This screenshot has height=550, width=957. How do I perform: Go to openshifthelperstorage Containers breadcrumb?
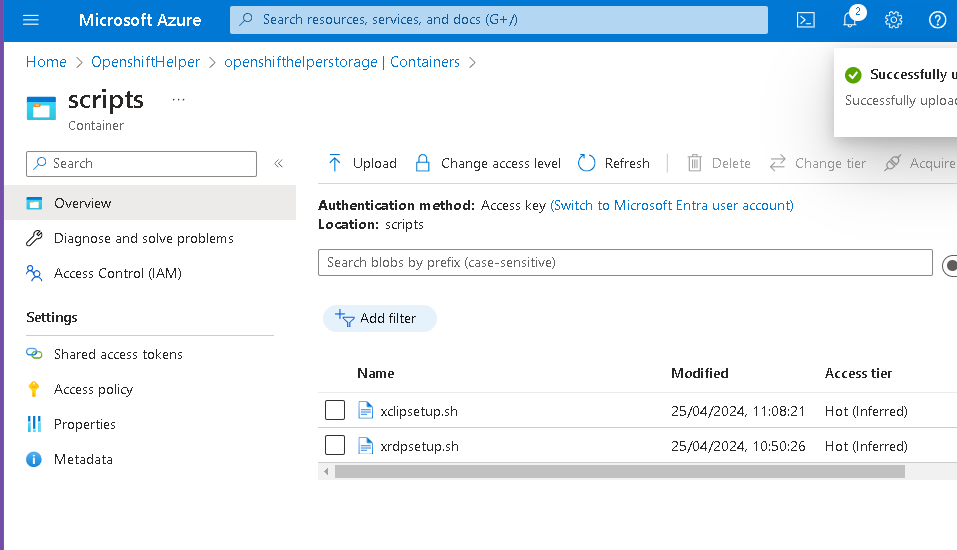tap(342, 62)
